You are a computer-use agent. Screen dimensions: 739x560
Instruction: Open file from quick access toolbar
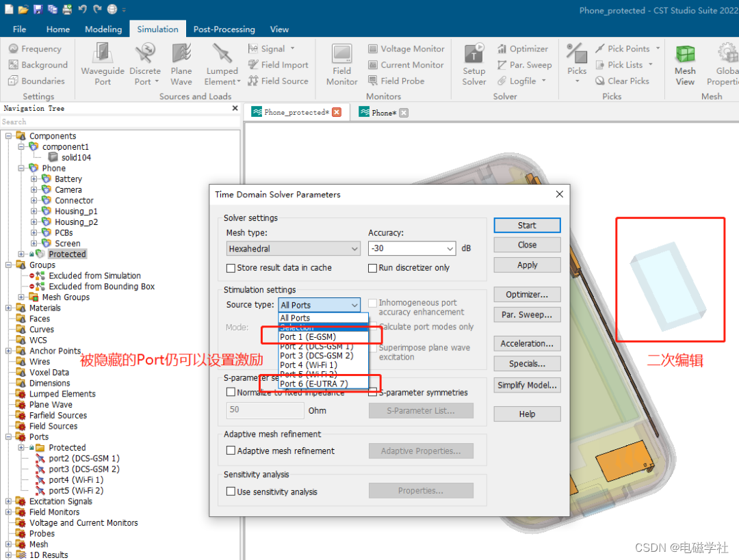click(23, 9)
